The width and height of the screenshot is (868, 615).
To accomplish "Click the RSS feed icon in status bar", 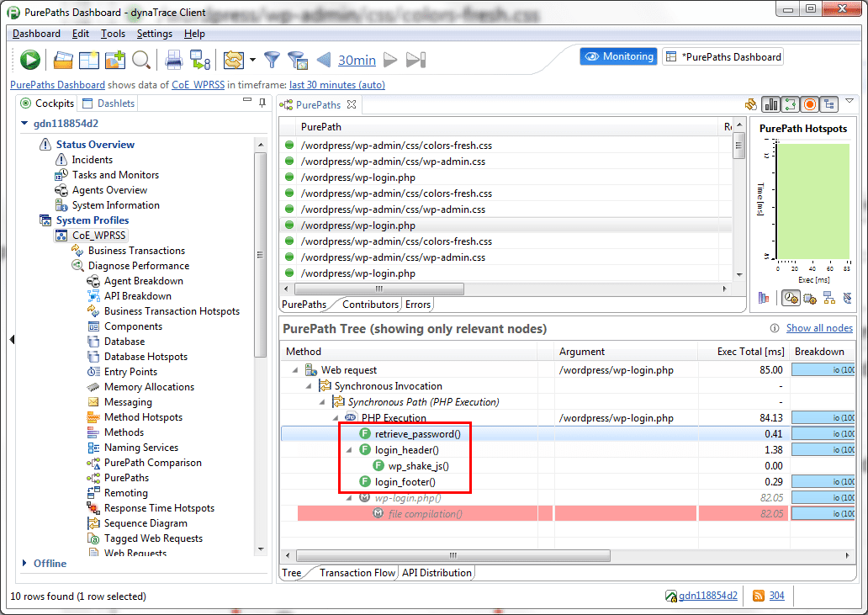I will pos(759,596).
